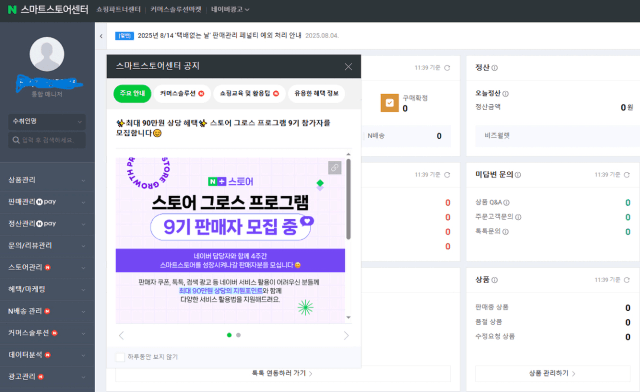
Task: Switch to 쇼핑교육 및 활용팁 tab
Action: (x=249, y=94)
